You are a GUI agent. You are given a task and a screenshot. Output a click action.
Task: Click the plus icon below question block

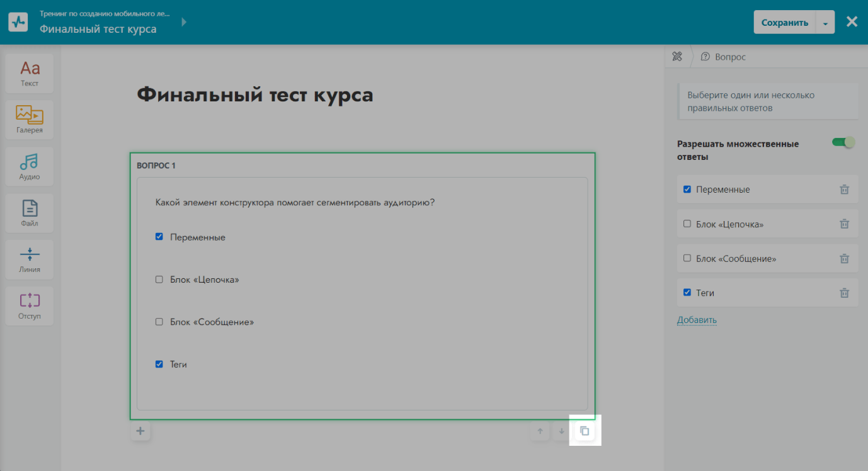coord(140,431)
